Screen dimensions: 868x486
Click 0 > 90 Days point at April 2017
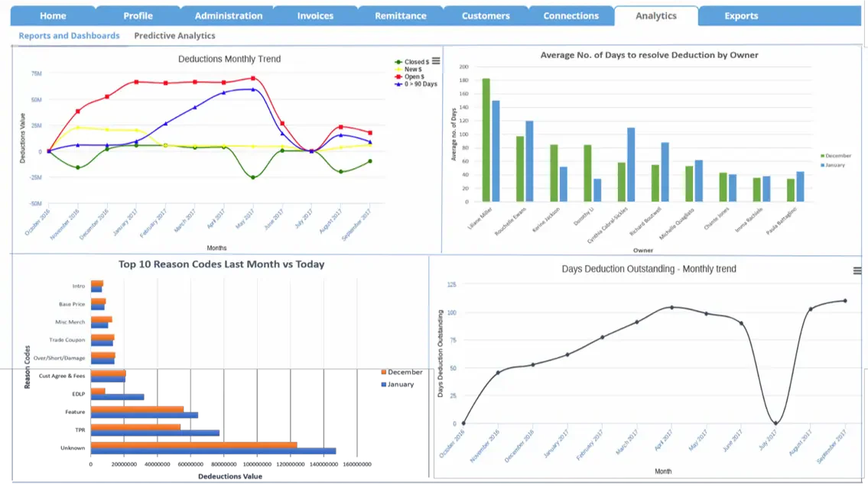pos(223,93)
